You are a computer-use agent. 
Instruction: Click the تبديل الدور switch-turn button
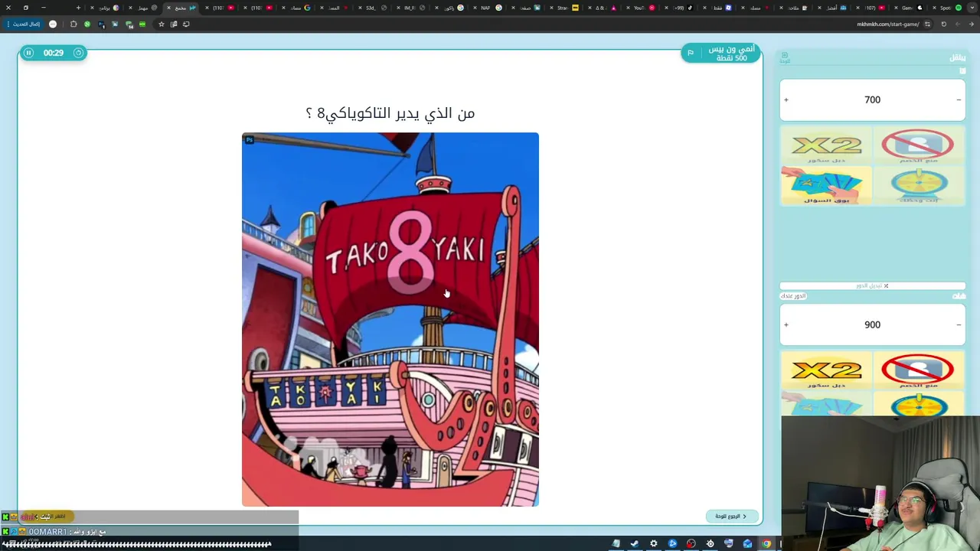872,285
